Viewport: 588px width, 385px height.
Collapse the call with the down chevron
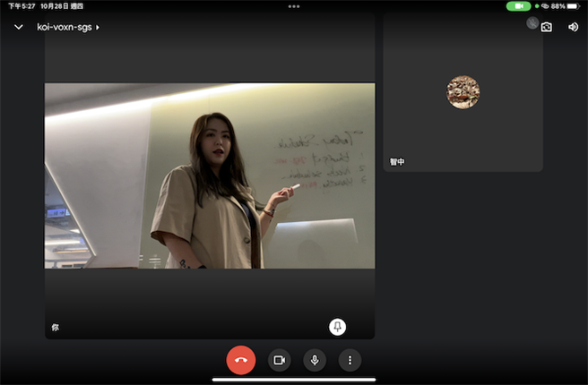click(x=18, y=27)
